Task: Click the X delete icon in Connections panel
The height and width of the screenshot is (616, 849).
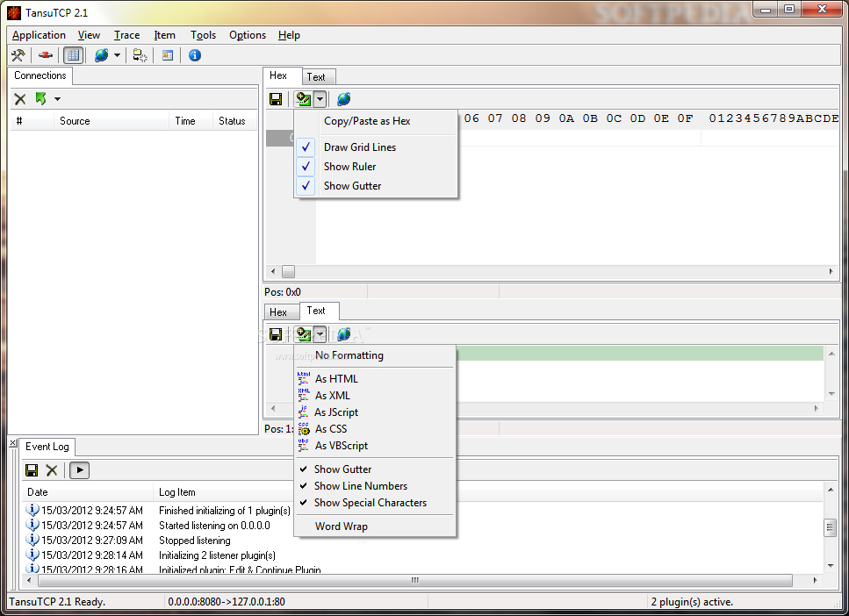Action: point(20,99)
